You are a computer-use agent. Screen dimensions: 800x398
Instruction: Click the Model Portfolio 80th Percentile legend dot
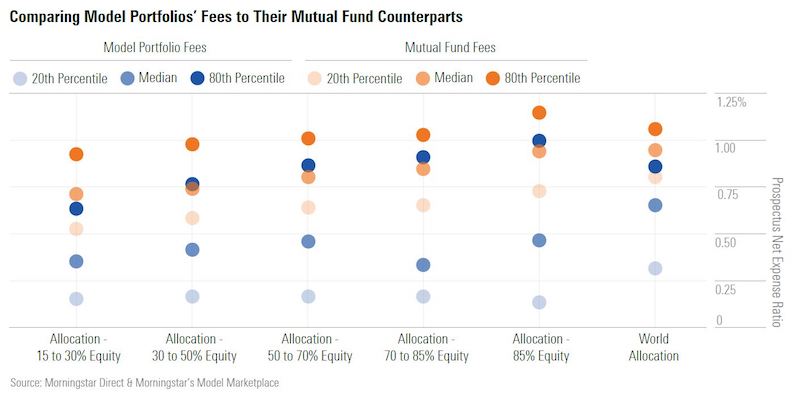197,79
